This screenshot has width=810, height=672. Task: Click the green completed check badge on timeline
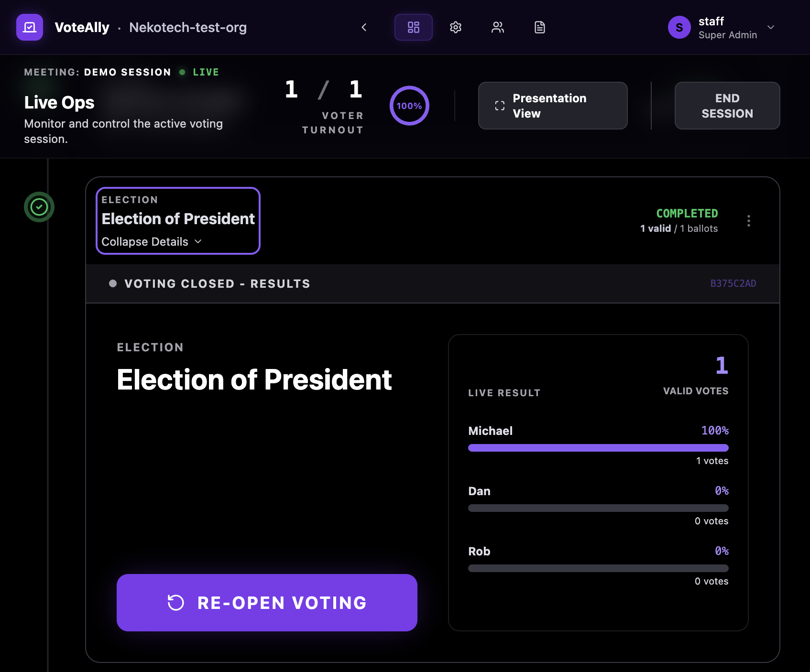point(39,207)
